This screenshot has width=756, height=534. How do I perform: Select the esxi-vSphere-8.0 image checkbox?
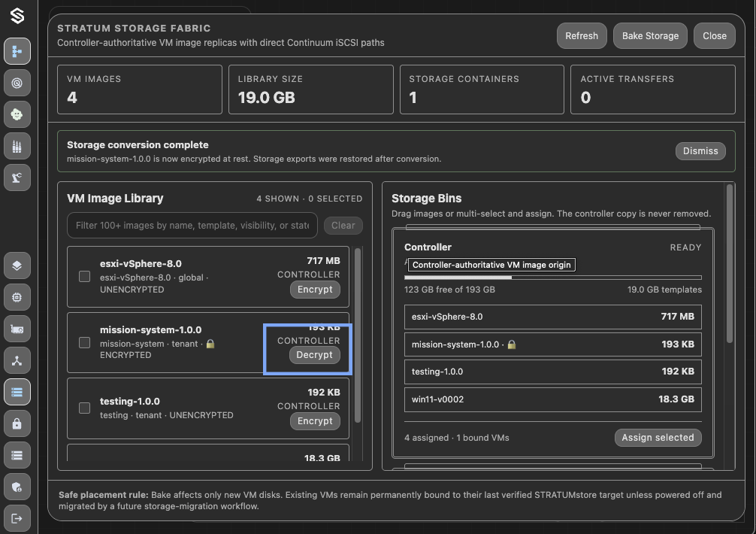pos(84,277)
